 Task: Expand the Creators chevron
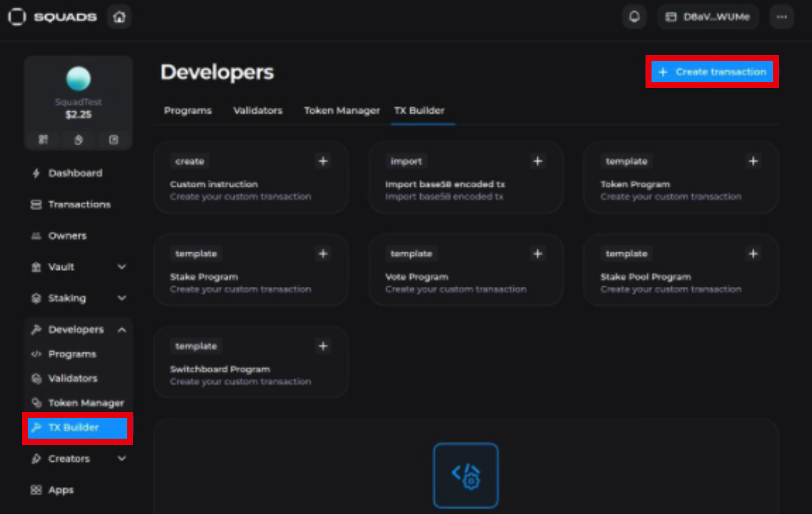pos(122,459)
